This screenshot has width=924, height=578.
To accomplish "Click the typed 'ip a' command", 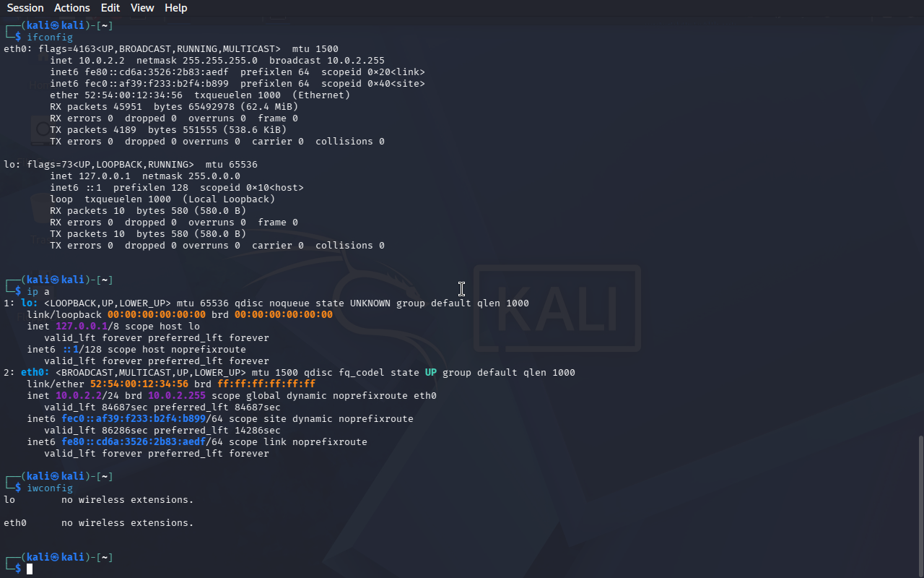I will (x=38, y=292).
